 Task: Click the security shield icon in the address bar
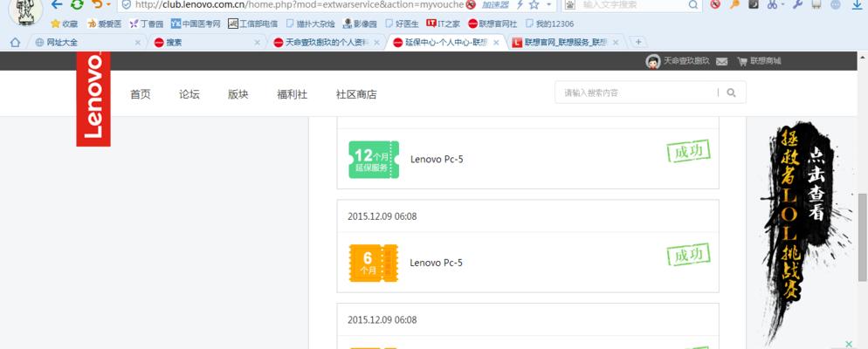[x=127, y=4]
